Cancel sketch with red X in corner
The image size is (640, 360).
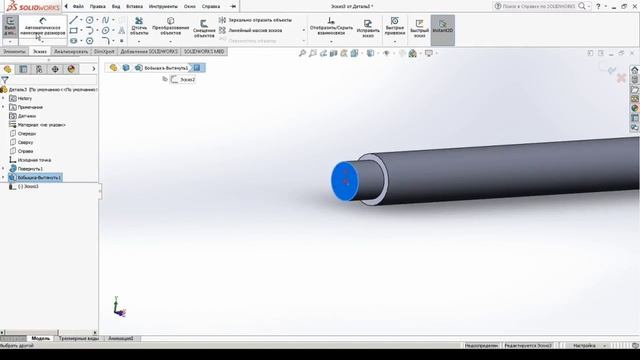pyautogui.click(x=621, y=78)
